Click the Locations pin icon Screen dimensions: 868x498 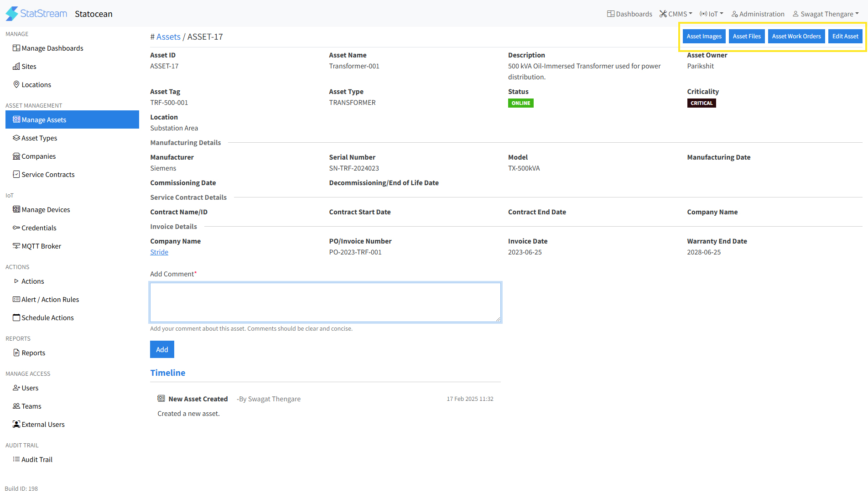16,84
